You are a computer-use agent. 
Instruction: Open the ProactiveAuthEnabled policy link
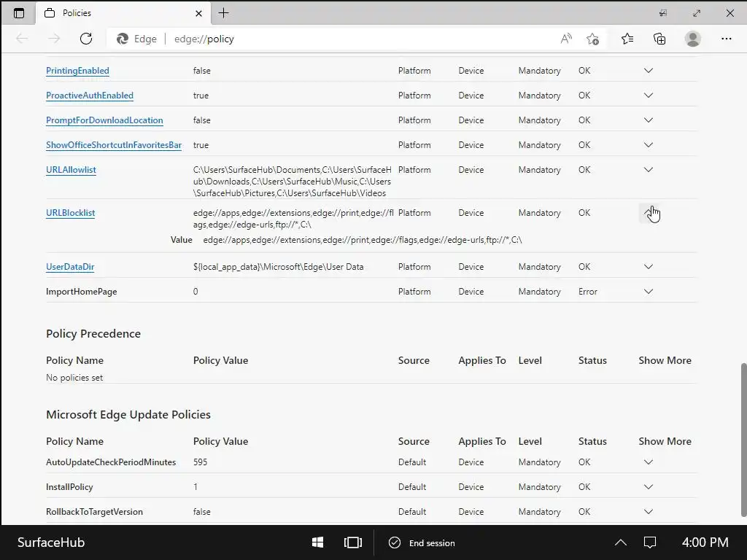pyautogui.click(x=90, y=96)
